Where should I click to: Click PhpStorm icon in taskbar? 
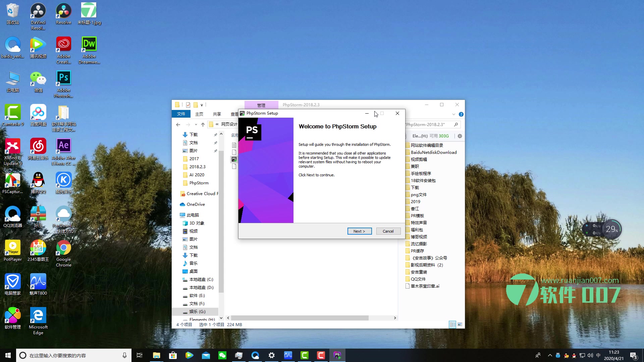coord(337,355)
